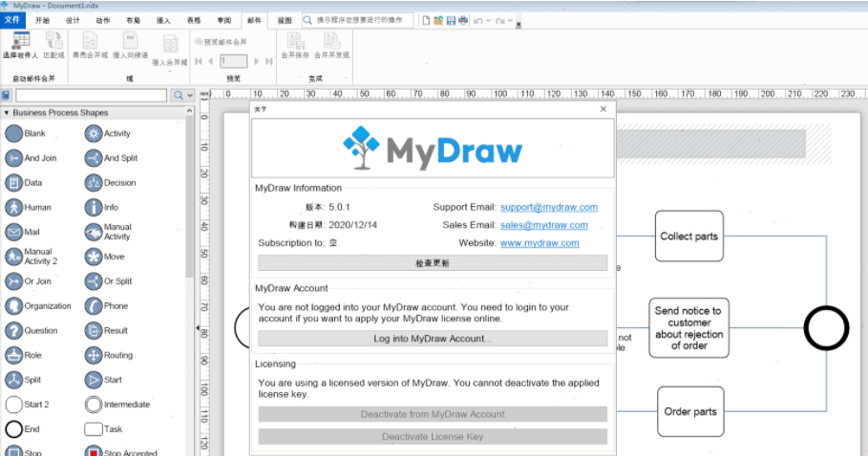Screen dimensions: 868x456
Task: Select the Question shape
Action: (x=31, y=330)
